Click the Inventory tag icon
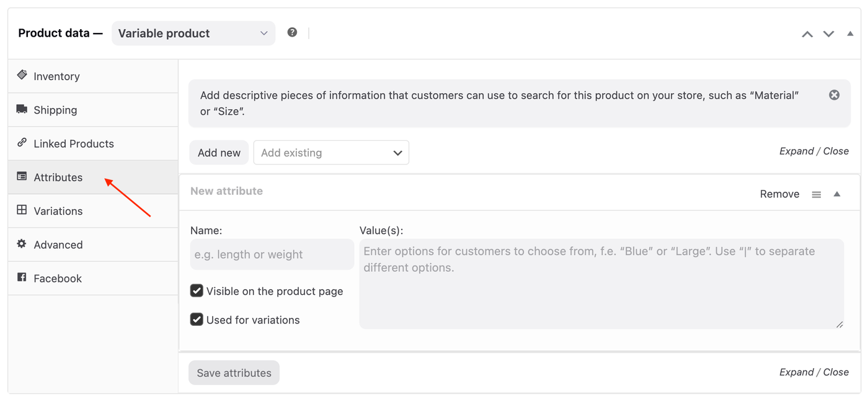 click(22, 75)
